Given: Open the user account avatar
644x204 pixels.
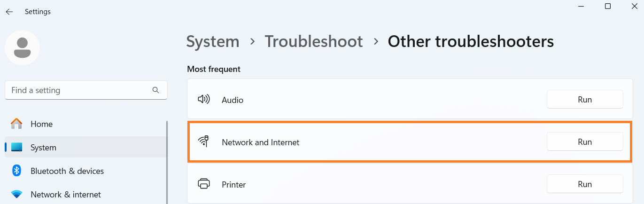Looking at the screenshot, I should 22,48.
